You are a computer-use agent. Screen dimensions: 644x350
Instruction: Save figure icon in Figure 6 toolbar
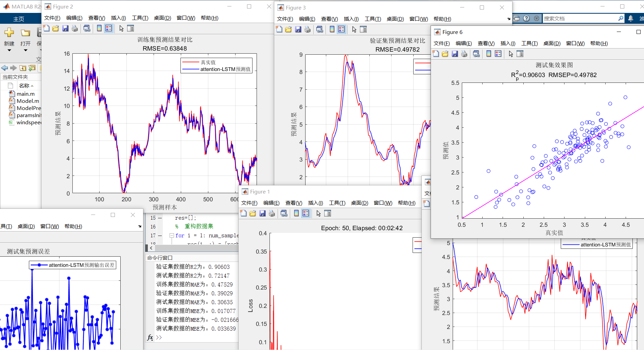coord(455,54)
